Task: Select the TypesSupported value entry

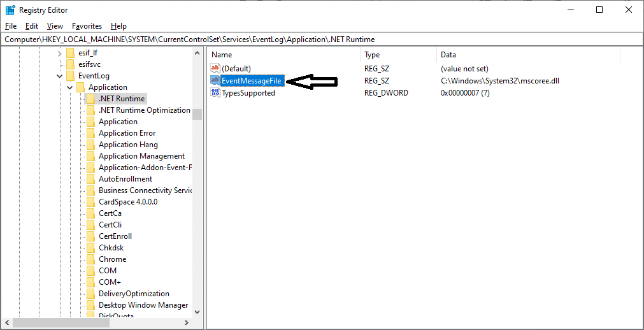Action: [x=248, y=93]
